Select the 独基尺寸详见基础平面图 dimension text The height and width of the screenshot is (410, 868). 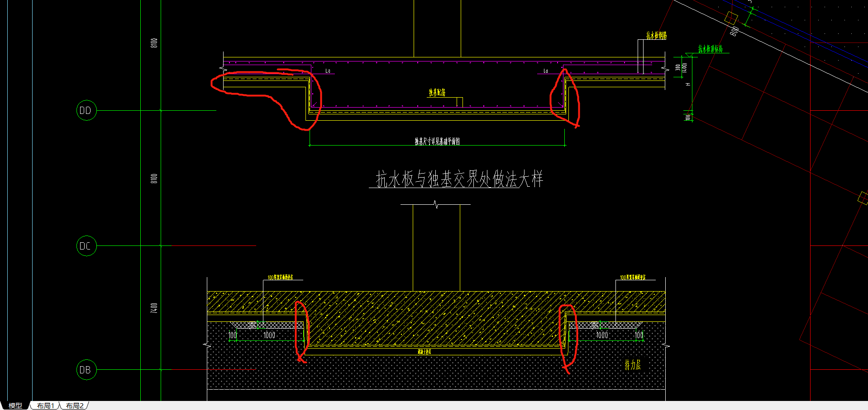pos(437,141)
